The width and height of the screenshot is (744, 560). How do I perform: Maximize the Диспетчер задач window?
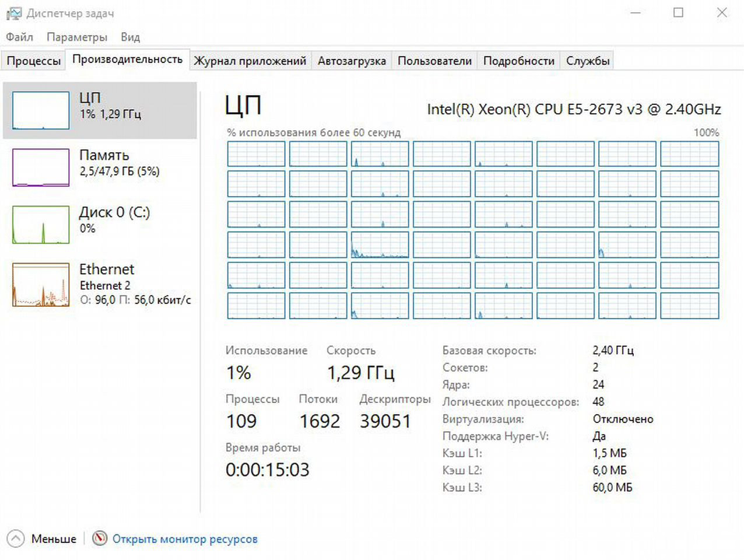(678, 13)
